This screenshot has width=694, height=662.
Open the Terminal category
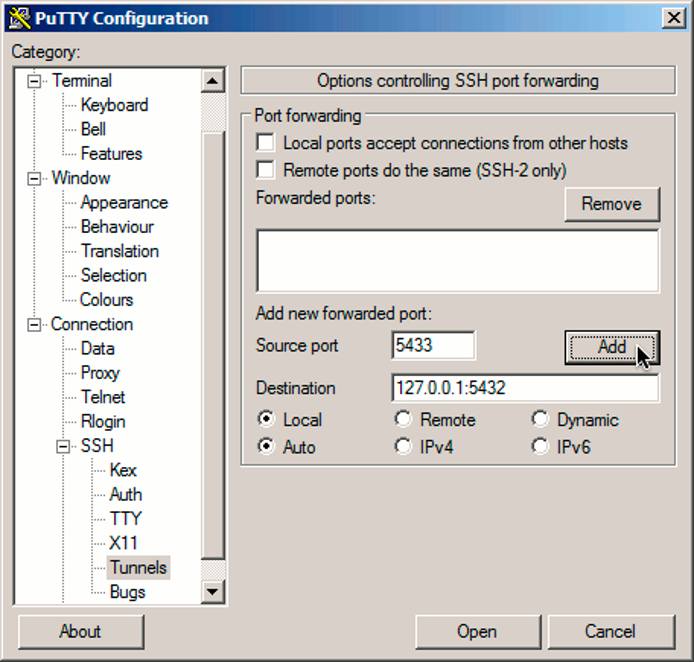pos(82,81)
